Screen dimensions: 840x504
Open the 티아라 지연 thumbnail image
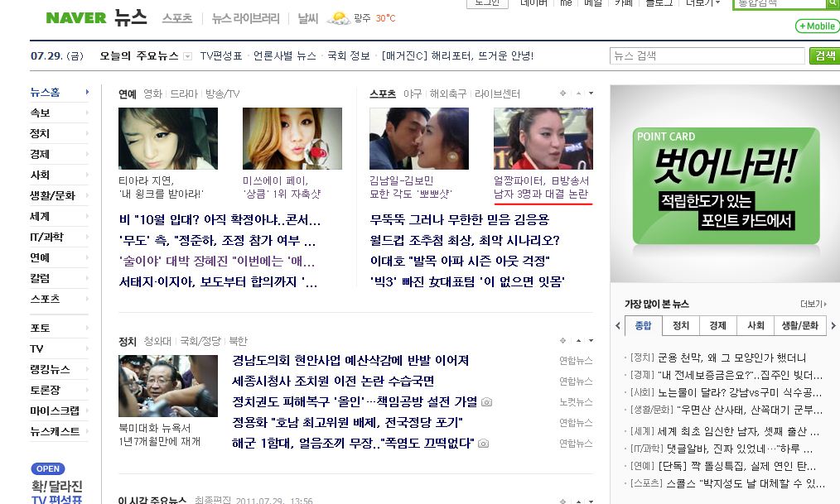168,138
